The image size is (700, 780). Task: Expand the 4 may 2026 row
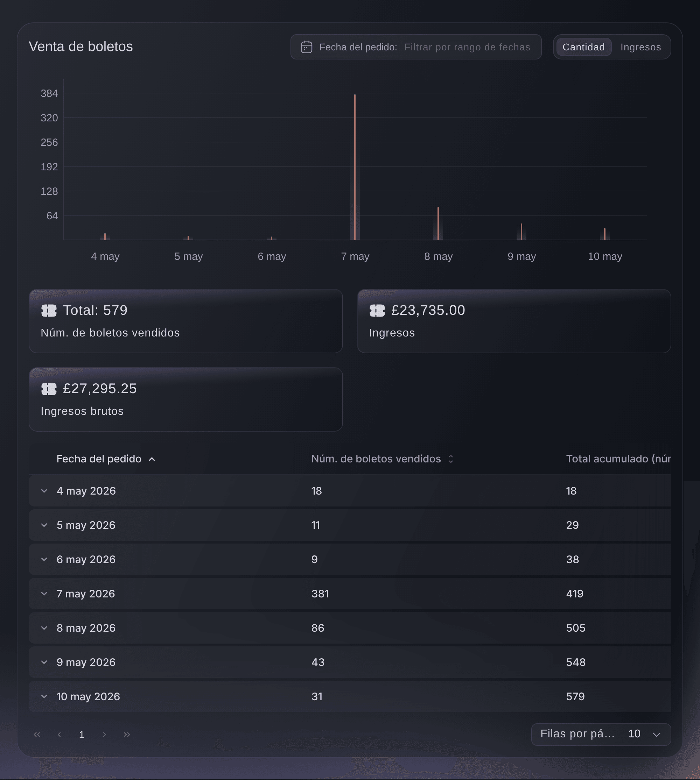pos(44,491)
